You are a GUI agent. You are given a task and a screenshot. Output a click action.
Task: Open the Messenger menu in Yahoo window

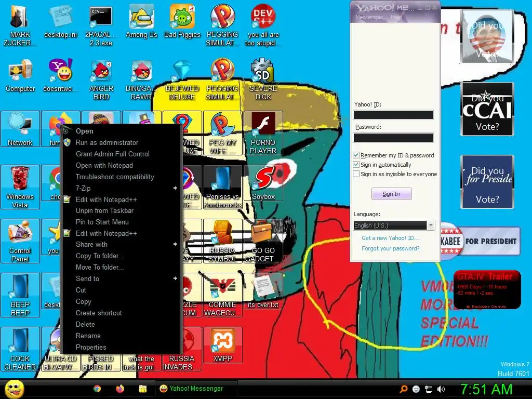tap(369, 17)
